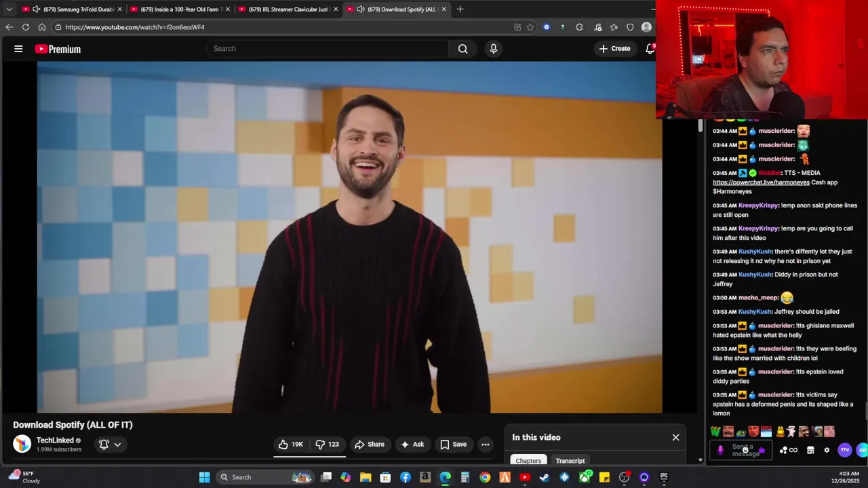Image resolution: width=868 pixels, height=488 pixels.
Task: Open the shield browser essentials icon
Action: (630, 27)
